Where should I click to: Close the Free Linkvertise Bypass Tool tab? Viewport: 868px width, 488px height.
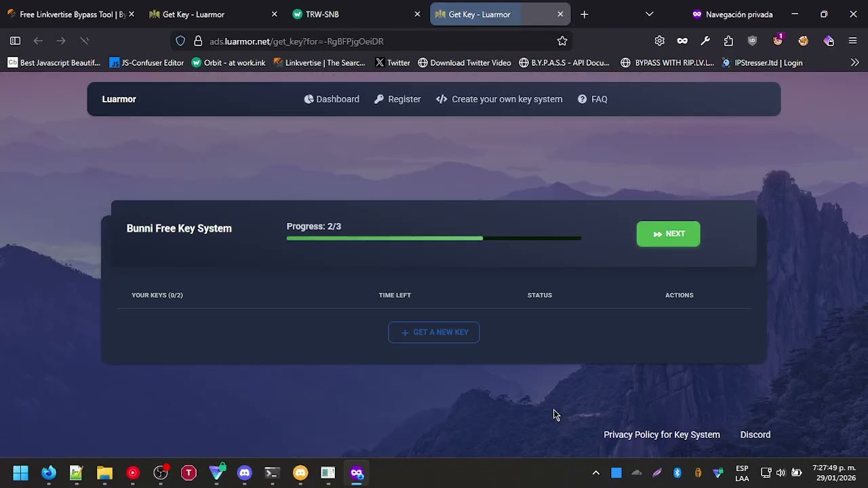pyautogui.click(x=132, y=14)
